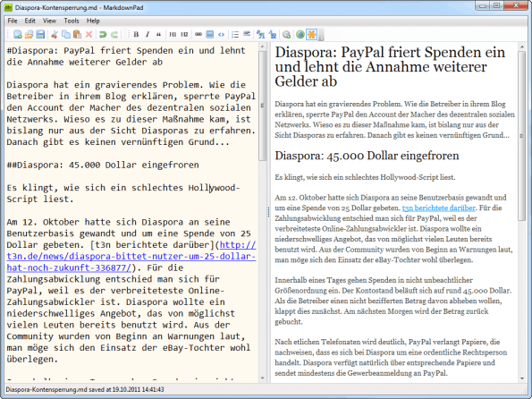Place cursor in 'Script liest.' editor line
This screenshot has width=532, height=399.
coord(40,199)
